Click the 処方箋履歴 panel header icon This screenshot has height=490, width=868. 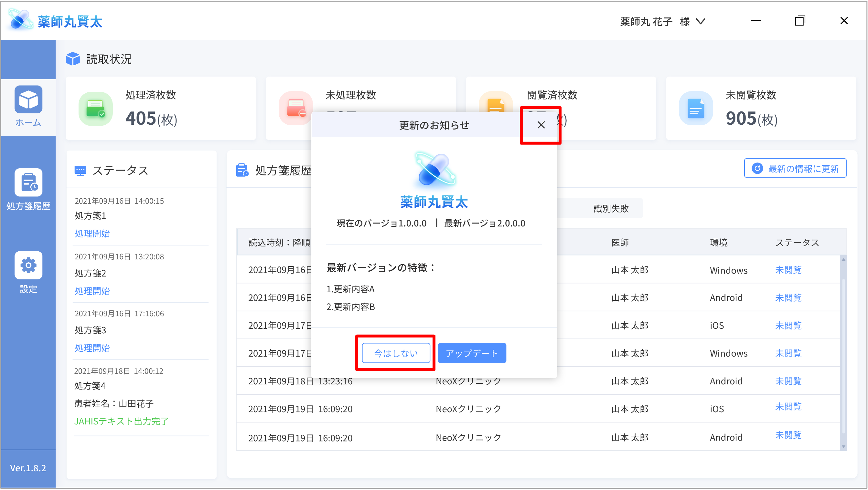[x=242, y=171]
